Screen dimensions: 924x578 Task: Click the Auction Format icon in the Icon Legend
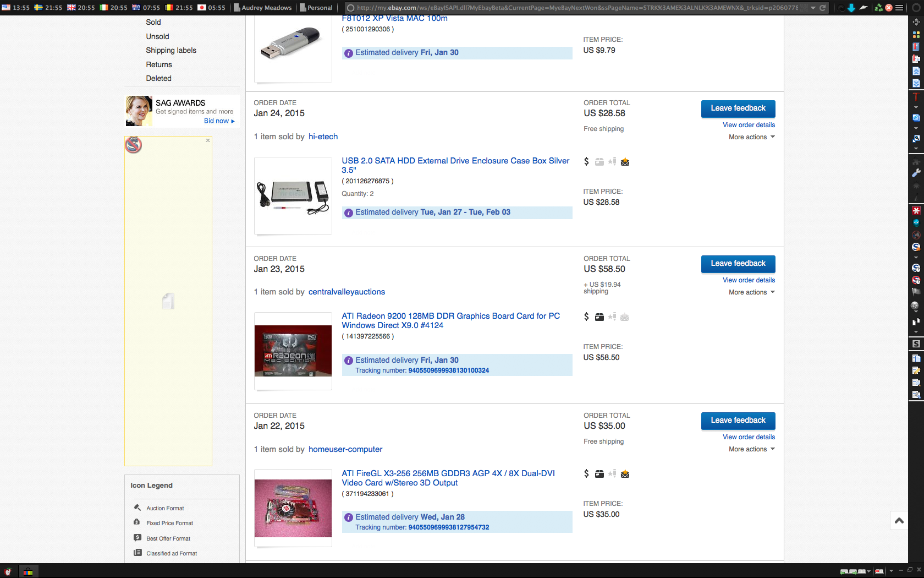coord(137,507)
